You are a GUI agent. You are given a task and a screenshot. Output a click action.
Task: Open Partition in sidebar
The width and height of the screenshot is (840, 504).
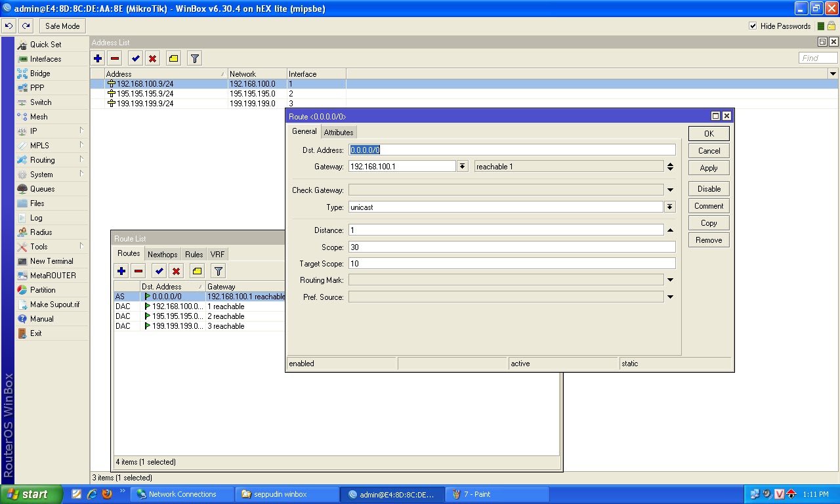[x=52, y=290]
